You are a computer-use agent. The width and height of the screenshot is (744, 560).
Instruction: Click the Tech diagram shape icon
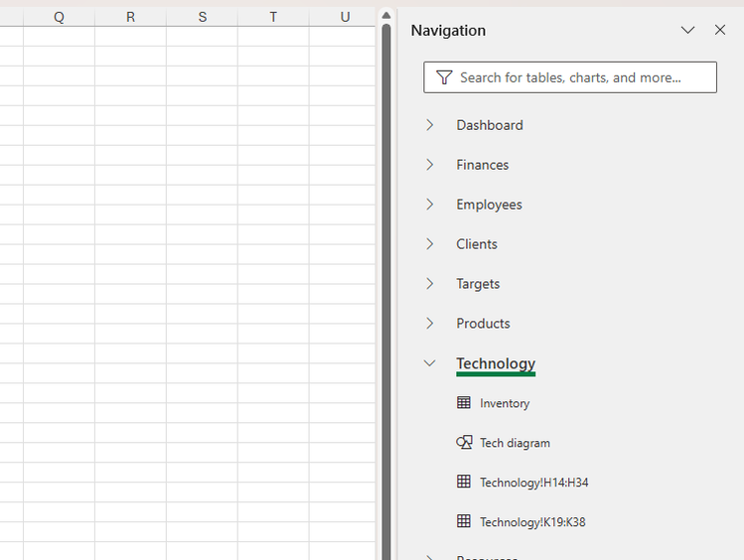464,443
